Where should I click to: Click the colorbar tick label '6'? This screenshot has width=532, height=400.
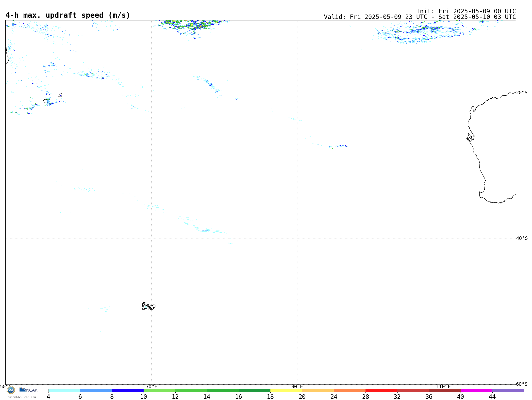(x=80, y=397)
